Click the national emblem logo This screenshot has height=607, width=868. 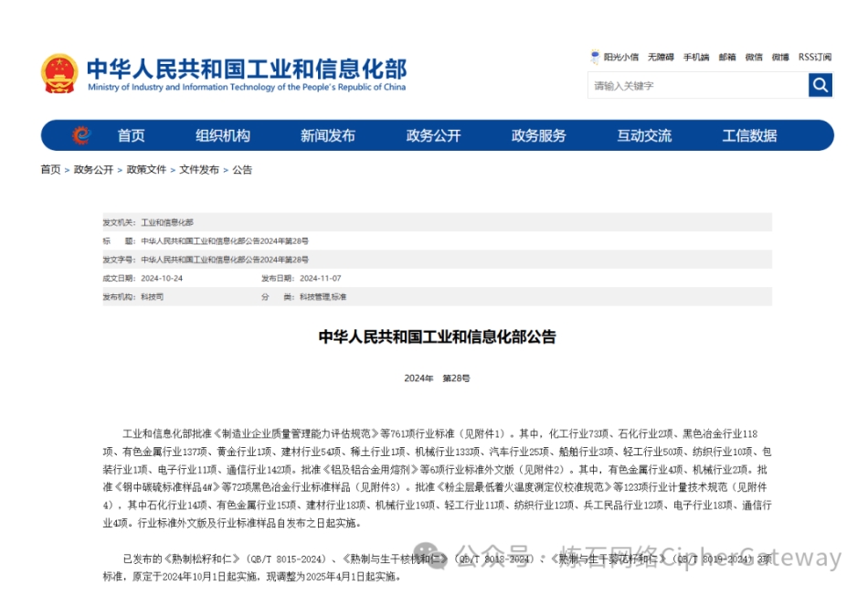(x=59, y=73)
